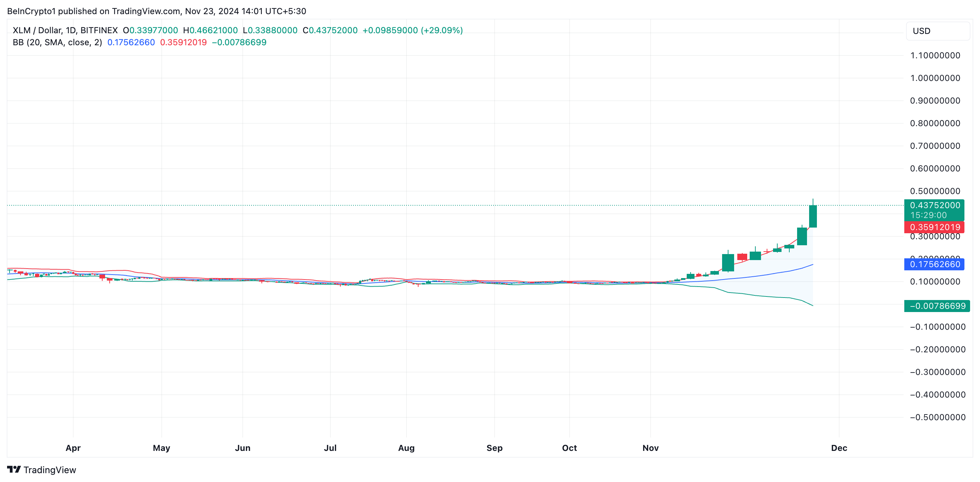Click the Aug label on time axis
The height and width of the screenshot is (482, 980).
[x=406, y=448]
